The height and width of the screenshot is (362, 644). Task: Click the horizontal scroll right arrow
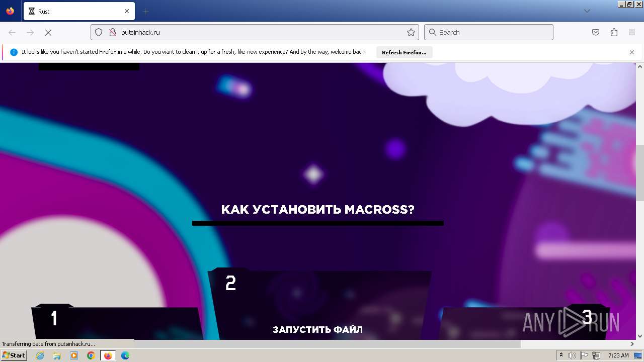(x=632, y=344)
